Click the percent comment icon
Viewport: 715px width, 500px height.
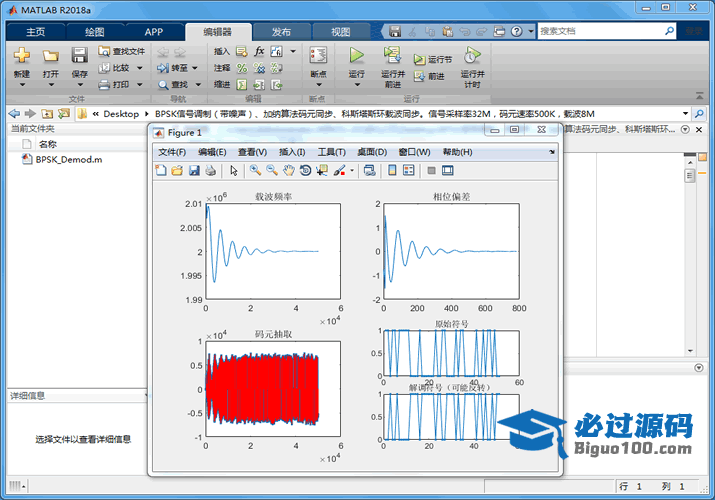point(242,68)
